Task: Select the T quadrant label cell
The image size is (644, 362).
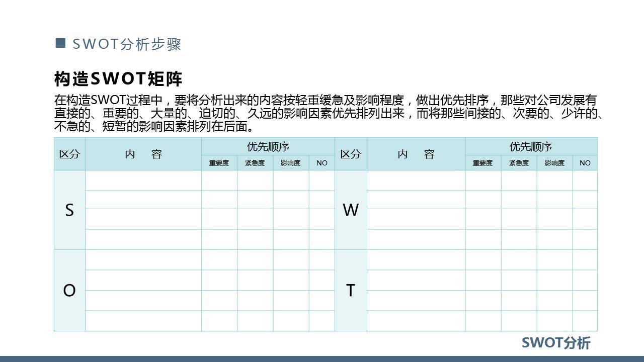Action: (351, 290)
